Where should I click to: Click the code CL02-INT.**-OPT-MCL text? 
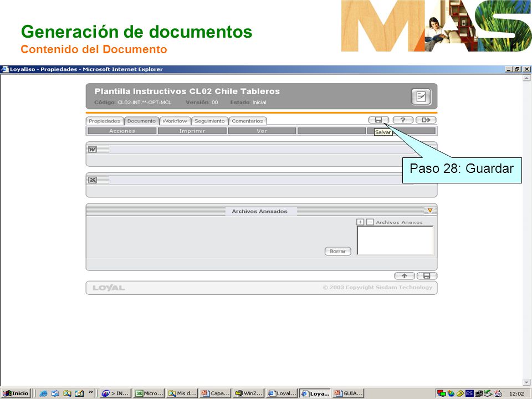coord(145,103)
